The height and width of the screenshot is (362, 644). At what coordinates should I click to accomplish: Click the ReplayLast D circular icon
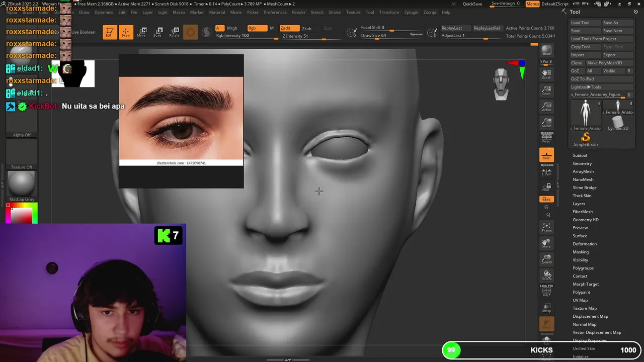coord(432,33)
